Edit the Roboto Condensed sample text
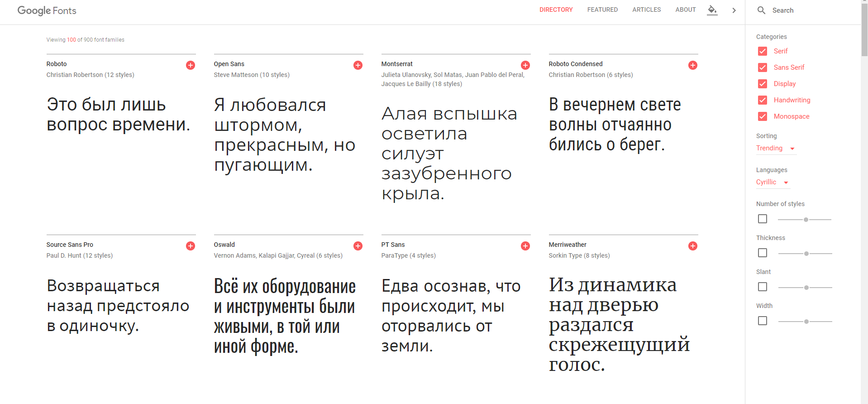This screenshot has height=404, width=868. pos(615,125)
